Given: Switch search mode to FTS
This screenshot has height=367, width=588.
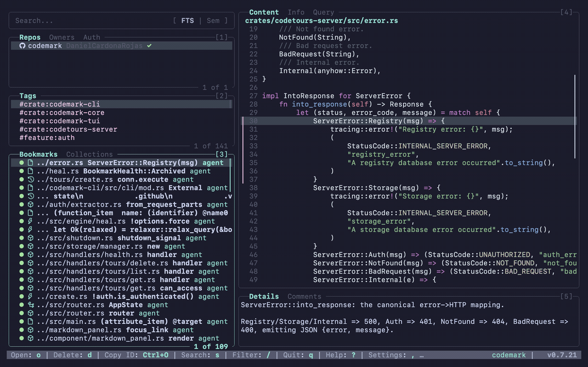Looking at the screenshot, I should pyautogui.click(x=187, y=21).
